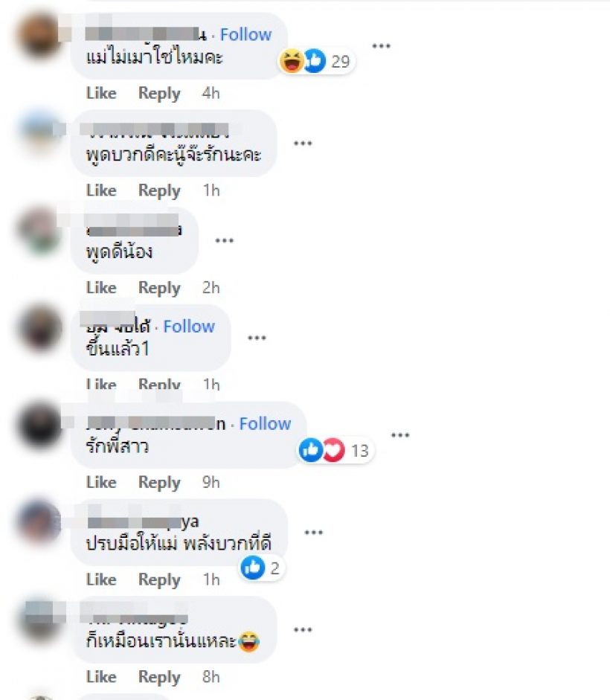610x700 pixels.
Task: Follow the author of 'ขึ้นแล้ว1' comment
Action: pyautogui.click(x=189, y=327)
